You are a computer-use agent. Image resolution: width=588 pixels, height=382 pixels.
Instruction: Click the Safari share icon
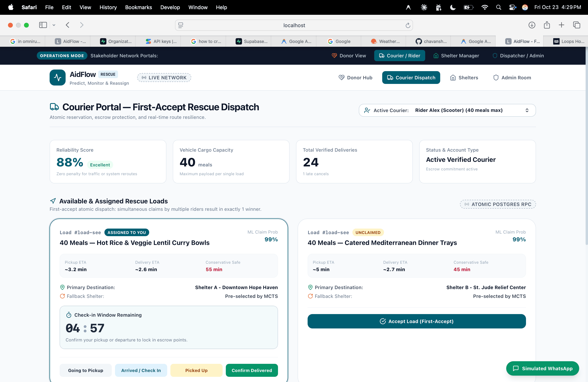(547, 25)
